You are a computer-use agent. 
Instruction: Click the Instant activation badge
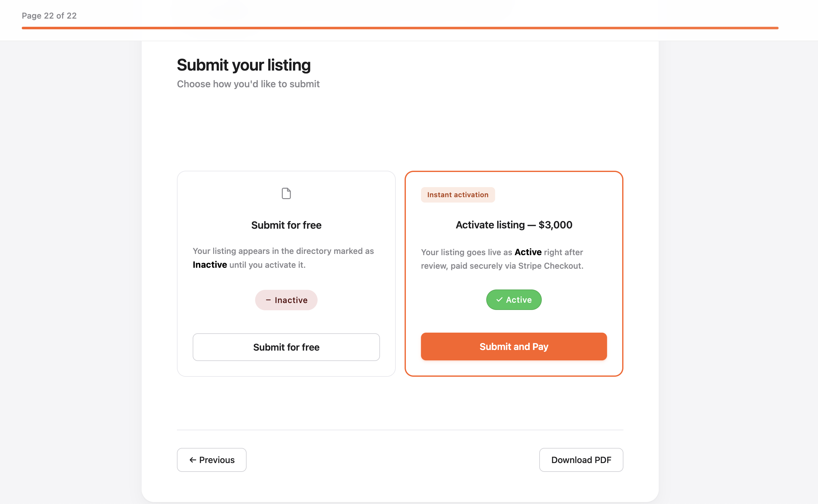[458, 195]
